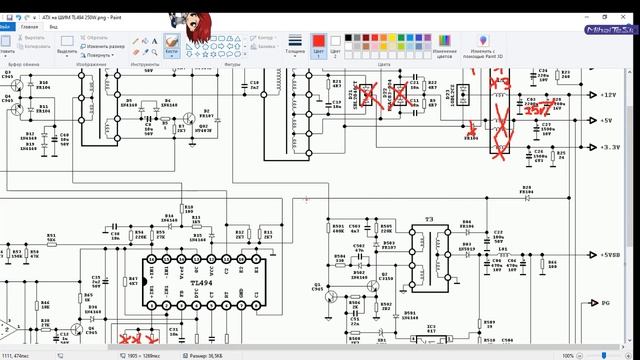Select the Pencil tool
Screen dimensions: 640x360
(136, 41)
